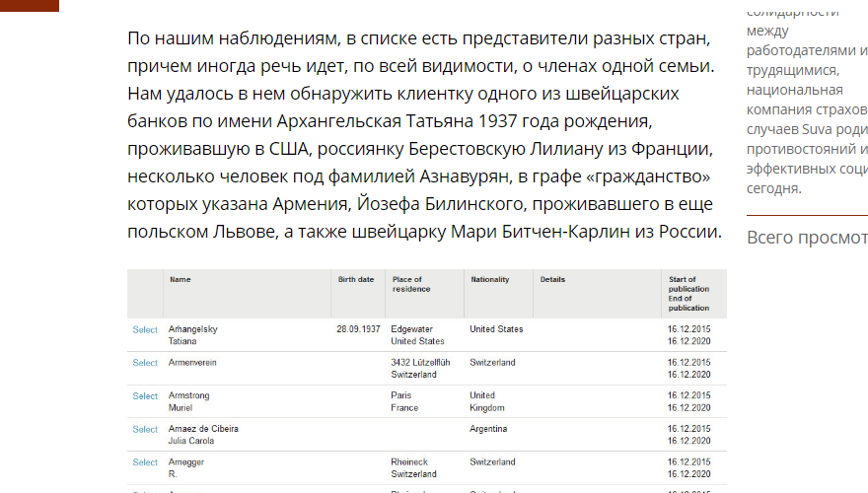Click Select link for Armenverein row
The image size is (868, 493).
pyautogui.click(x=145, y=363)
